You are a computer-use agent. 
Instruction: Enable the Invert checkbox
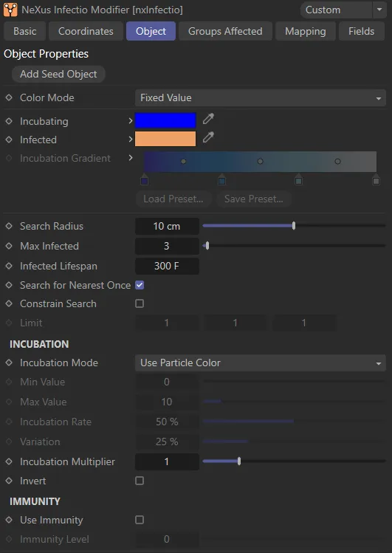[x=140, y=481]
